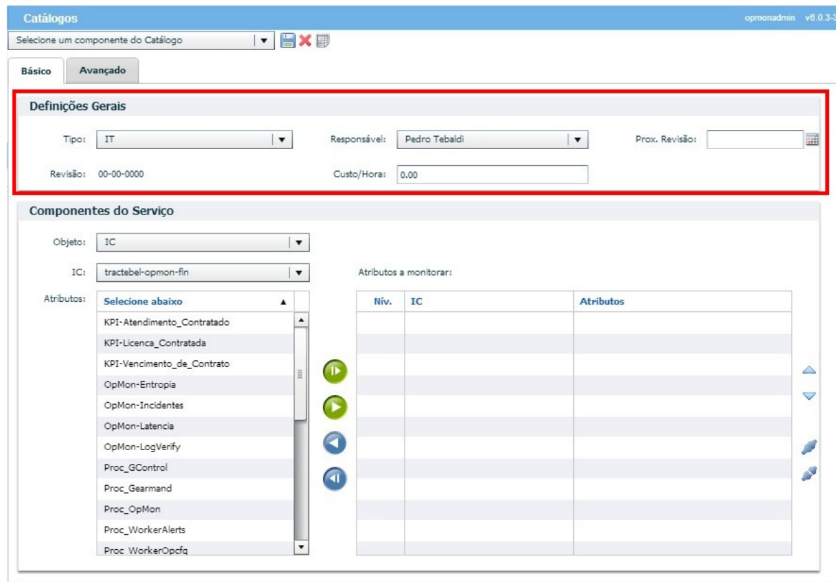This screenshot has height=585, width=836.
Task: Select KPI-Licenca_Contratada attribute
Action: click(154, 343)
